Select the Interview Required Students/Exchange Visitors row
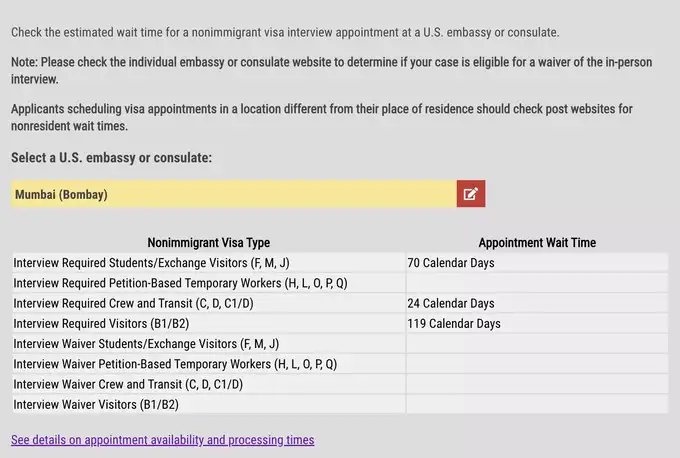 click(151, 263)
